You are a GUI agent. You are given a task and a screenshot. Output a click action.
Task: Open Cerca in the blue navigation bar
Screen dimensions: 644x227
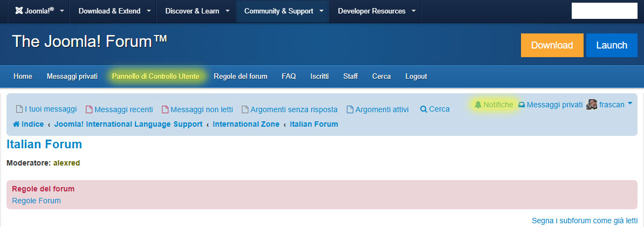point(381,77)
